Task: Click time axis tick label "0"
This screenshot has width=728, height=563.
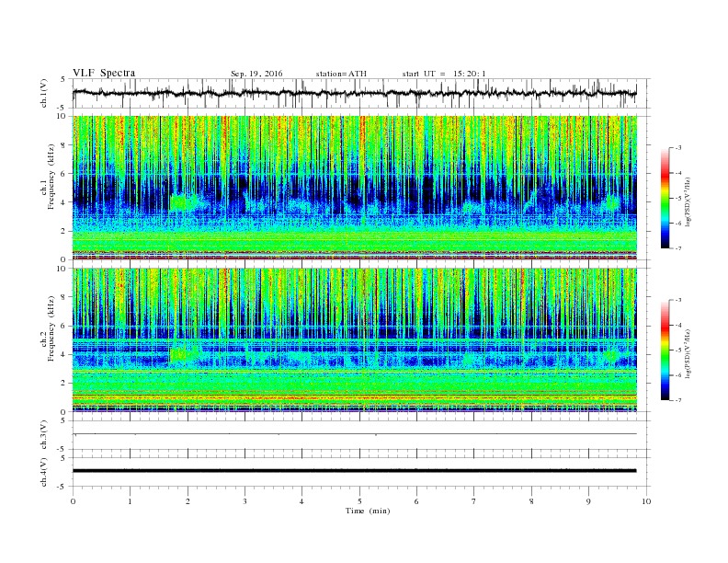Action: (x=73, y=501)
